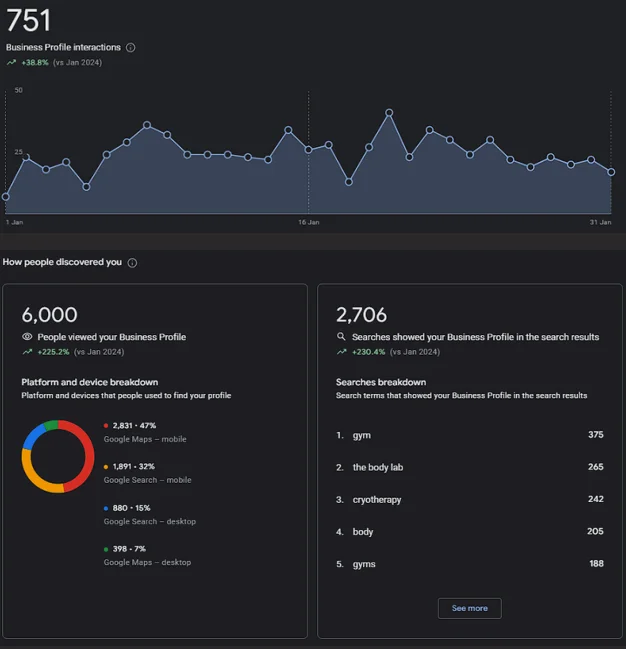Click red Google Maps mobile legend dot
The image size is (626, 649).
[107, 426]
